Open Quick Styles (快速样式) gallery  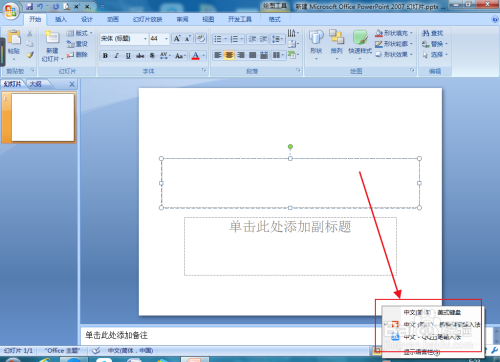point(360,45)
